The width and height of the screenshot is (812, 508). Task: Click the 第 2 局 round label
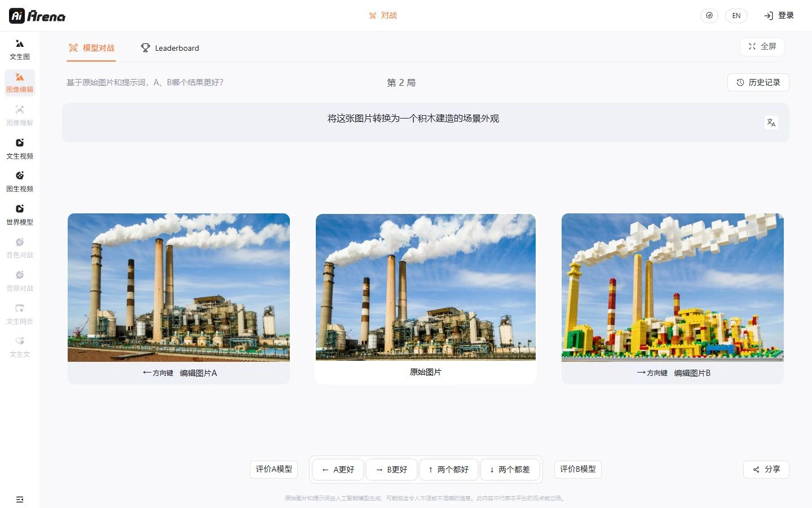click(x=401, y=82)
